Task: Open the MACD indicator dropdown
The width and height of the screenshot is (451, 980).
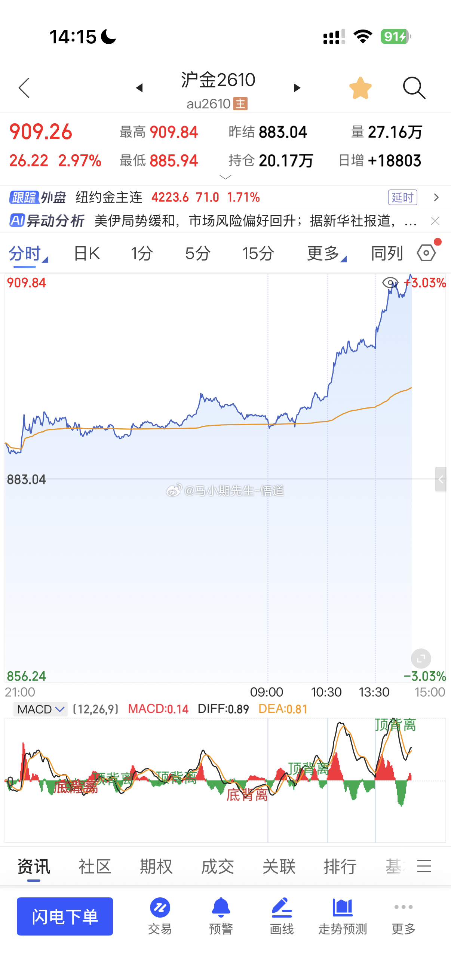Action: 41,709
